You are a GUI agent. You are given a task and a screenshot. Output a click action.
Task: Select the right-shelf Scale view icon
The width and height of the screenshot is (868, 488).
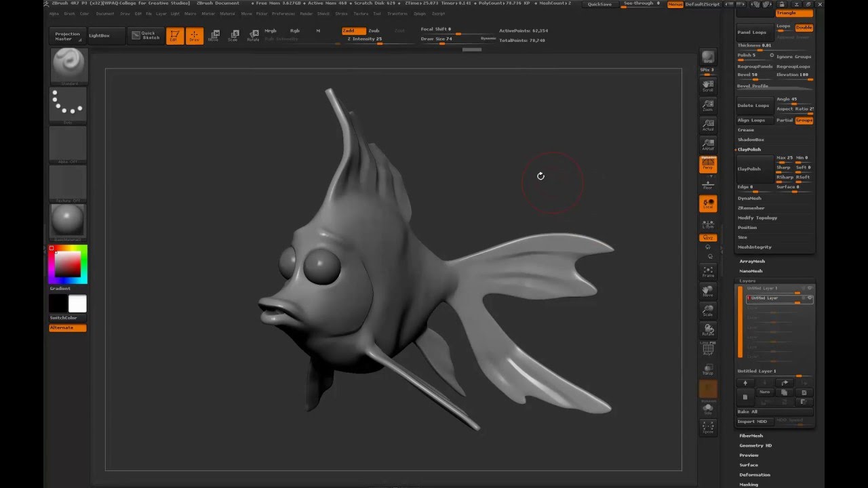(x=708, y=311)
